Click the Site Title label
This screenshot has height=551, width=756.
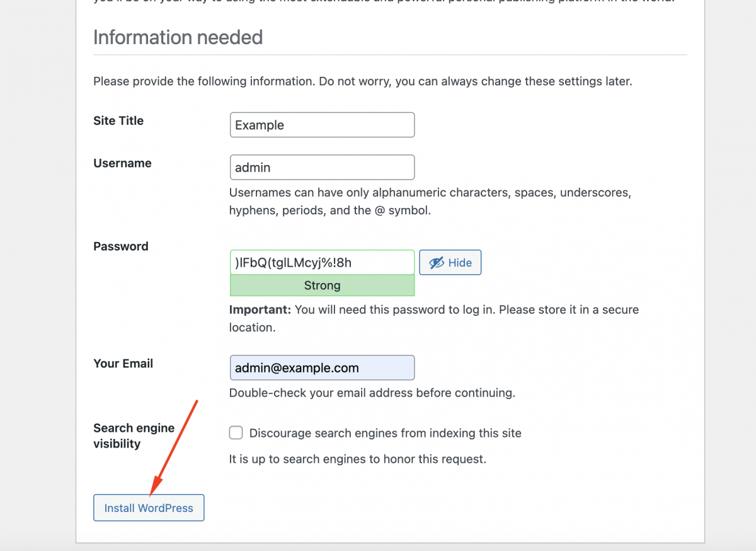[118, 120]
